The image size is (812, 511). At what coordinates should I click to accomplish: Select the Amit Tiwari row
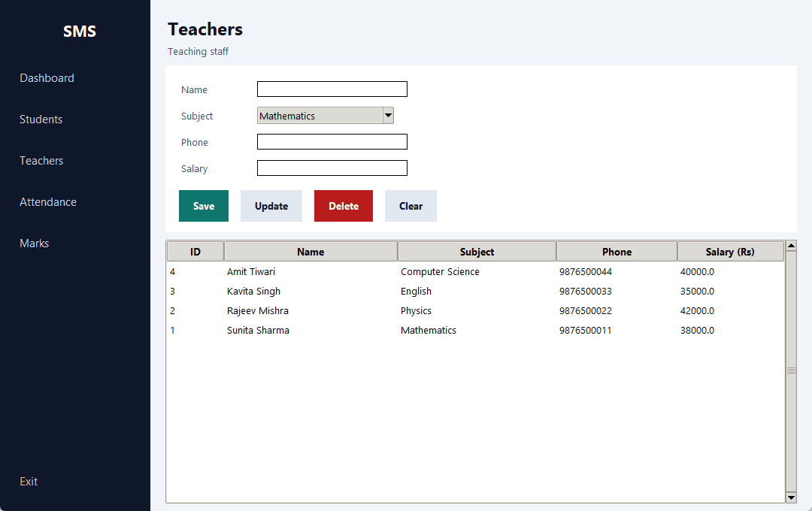tap(475, 272)
